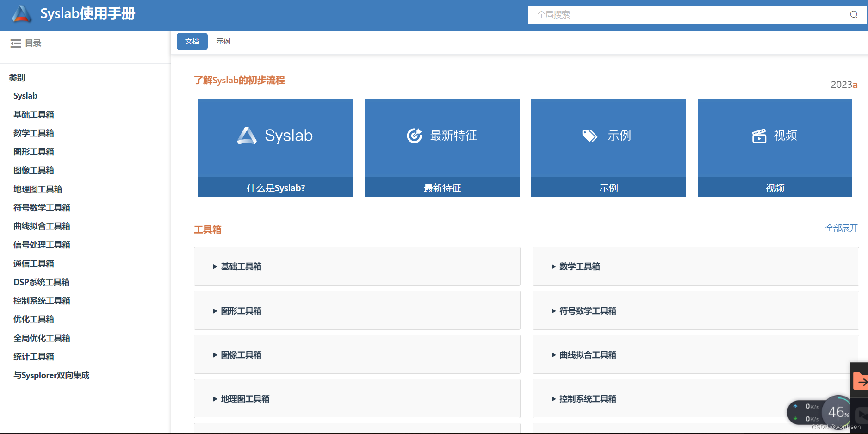
Task: Select 图像工具箱 in the sidebar
Action: coord(34,170)
